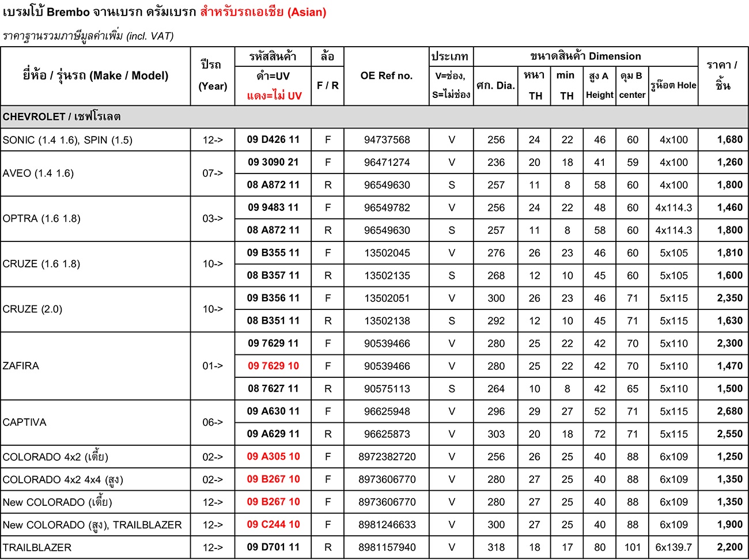Click the diameter value "318"
This screenshot has width=749, height=560.
point(496,547)
